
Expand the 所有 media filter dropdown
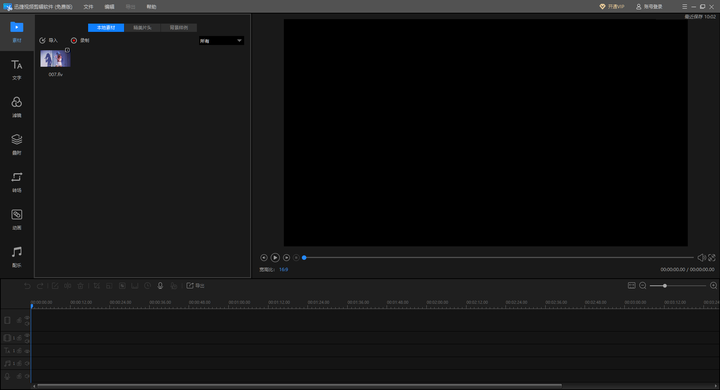point(221,41)
